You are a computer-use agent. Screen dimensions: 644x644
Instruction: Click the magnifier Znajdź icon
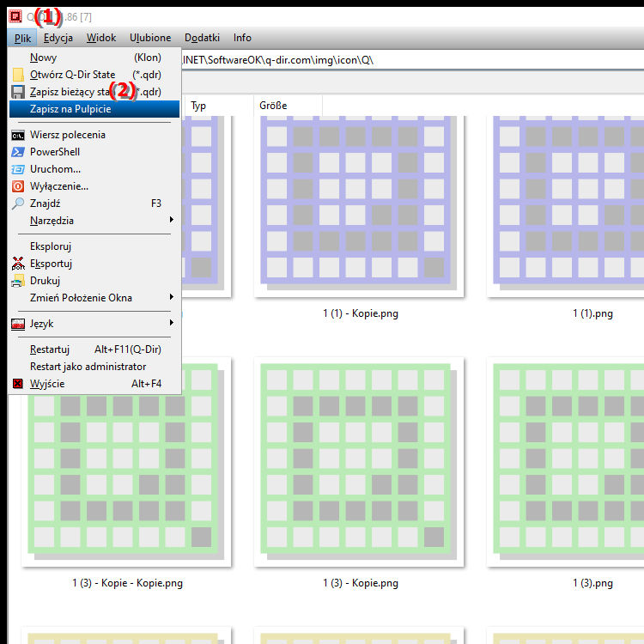(18, 204)
